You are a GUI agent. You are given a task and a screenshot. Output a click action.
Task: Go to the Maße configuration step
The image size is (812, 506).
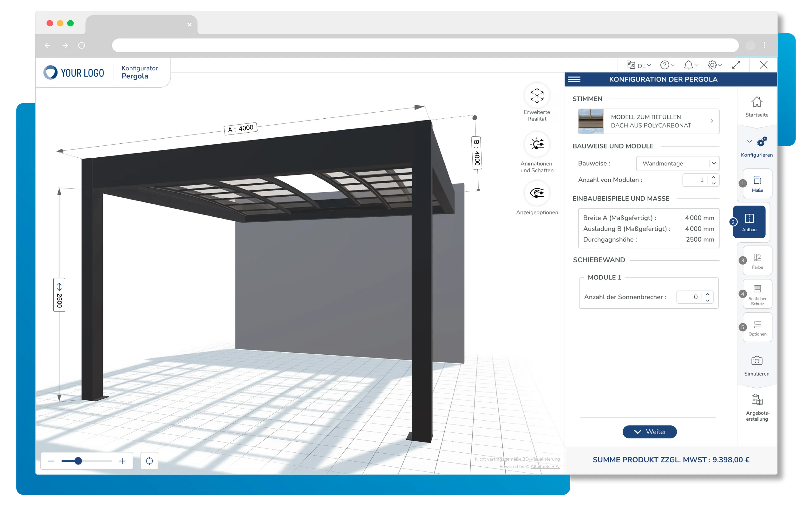pyautogui.click(x=757, y=183)
